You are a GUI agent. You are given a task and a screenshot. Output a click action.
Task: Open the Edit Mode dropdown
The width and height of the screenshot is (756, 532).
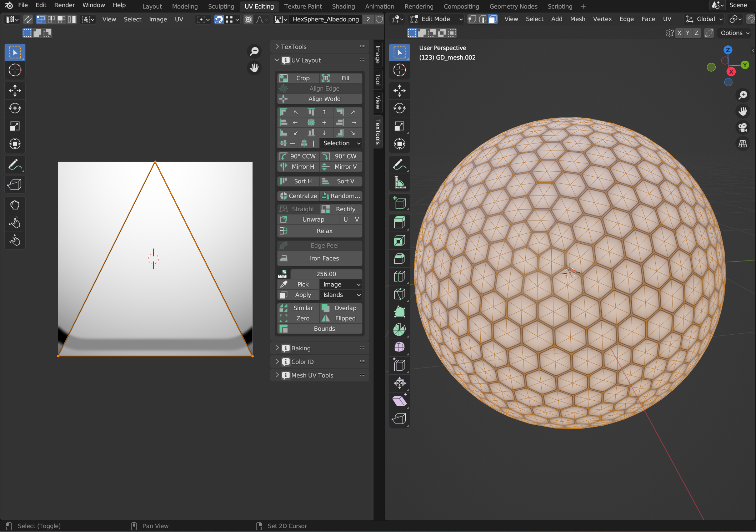coord(436,19)
